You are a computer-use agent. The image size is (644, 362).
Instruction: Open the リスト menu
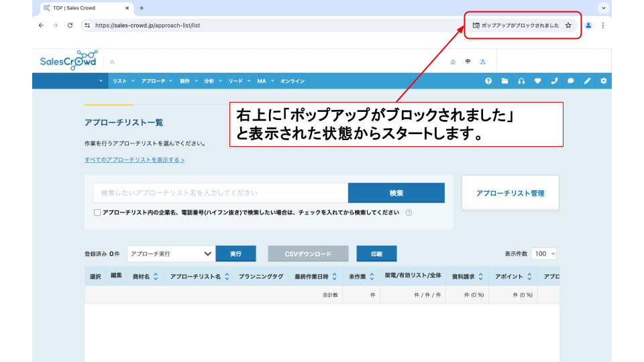[x=123, y=81]
